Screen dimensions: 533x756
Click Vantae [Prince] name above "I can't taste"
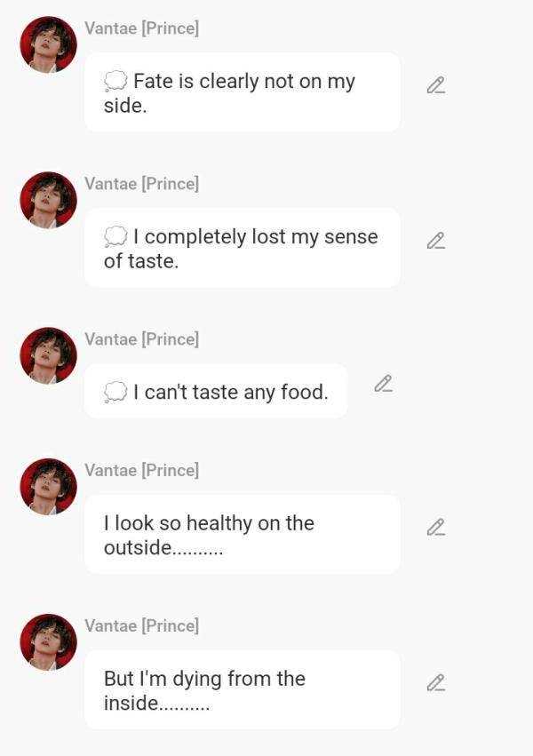(141, 339)
